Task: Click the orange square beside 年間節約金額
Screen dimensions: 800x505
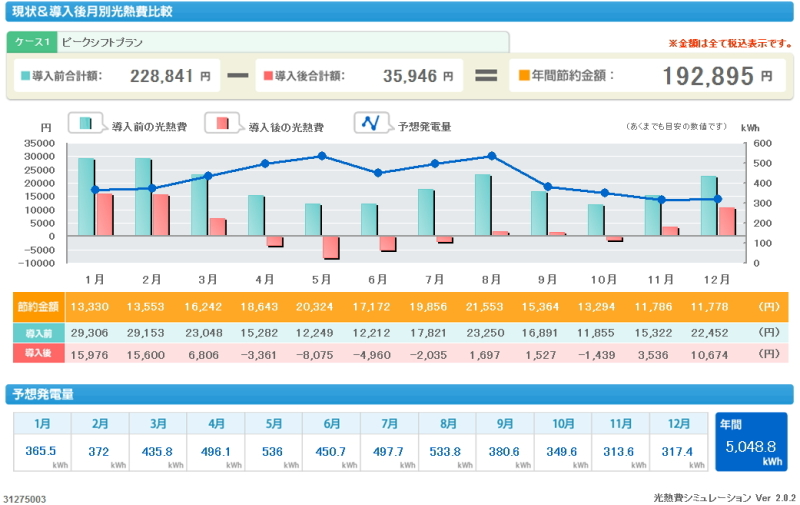Action: click(522, 75)
